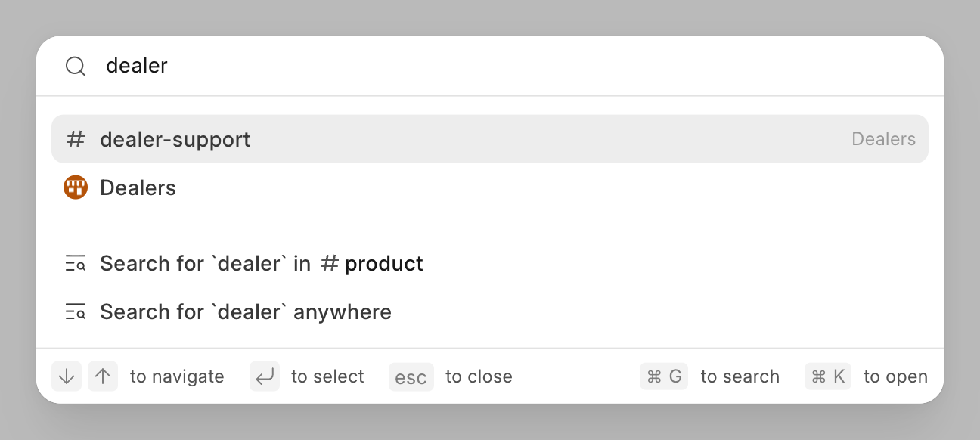Click the down arrow navigate key

pos(67,376)
